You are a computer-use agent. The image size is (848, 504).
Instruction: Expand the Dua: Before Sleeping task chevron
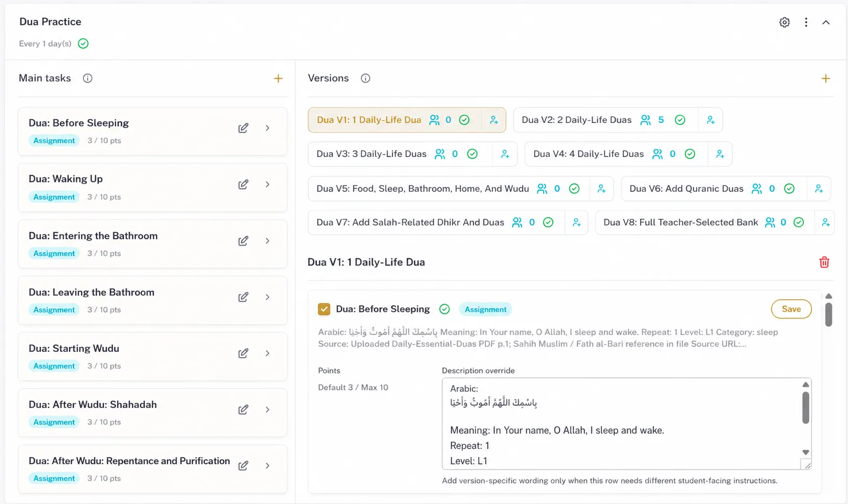(267, 128)
